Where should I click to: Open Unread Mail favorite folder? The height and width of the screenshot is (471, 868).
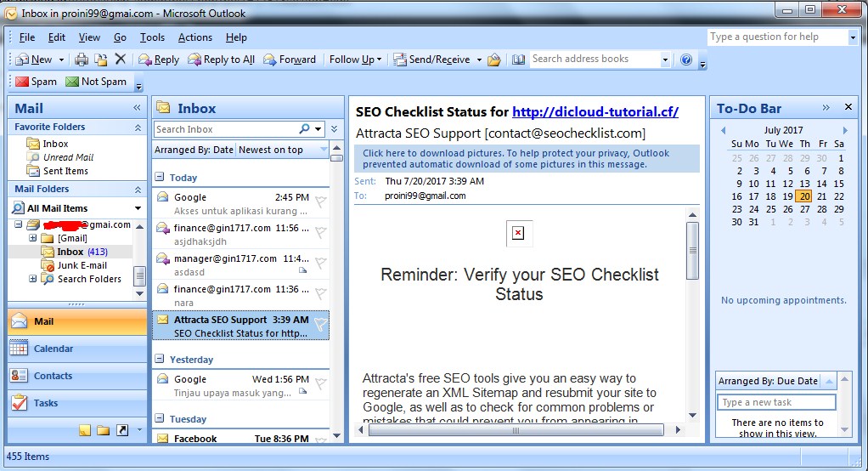click(x=68, y=157)
